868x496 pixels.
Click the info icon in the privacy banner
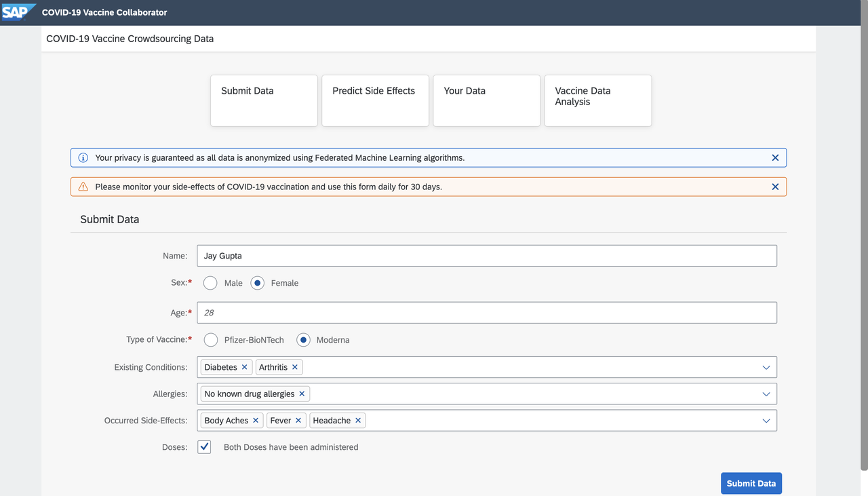click(x=82, y=157)
